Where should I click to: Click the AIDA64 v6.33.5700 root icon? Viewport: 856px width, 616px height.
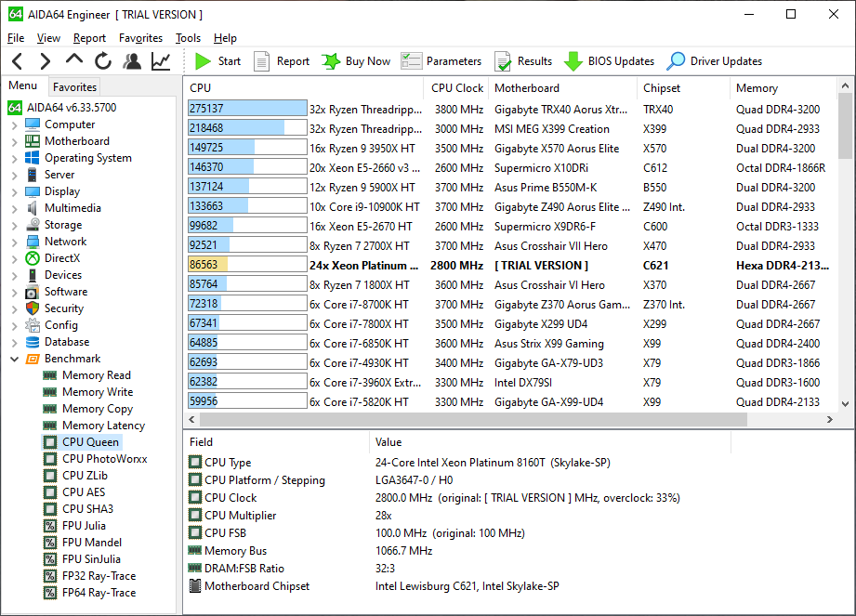[x=15, y=108]
